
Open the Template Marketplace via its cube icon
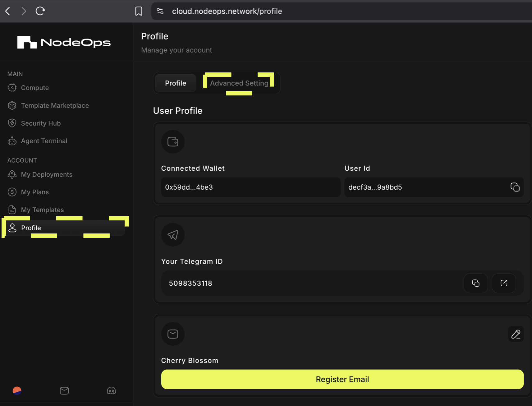(12, 105)
